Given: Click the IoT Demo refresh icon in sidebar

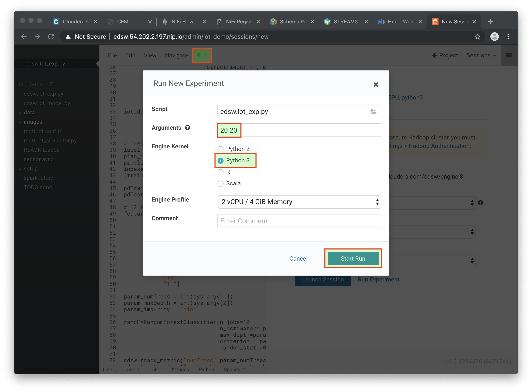Looking at the screenshot, I should pyautogui.click(x=51, y=84).
